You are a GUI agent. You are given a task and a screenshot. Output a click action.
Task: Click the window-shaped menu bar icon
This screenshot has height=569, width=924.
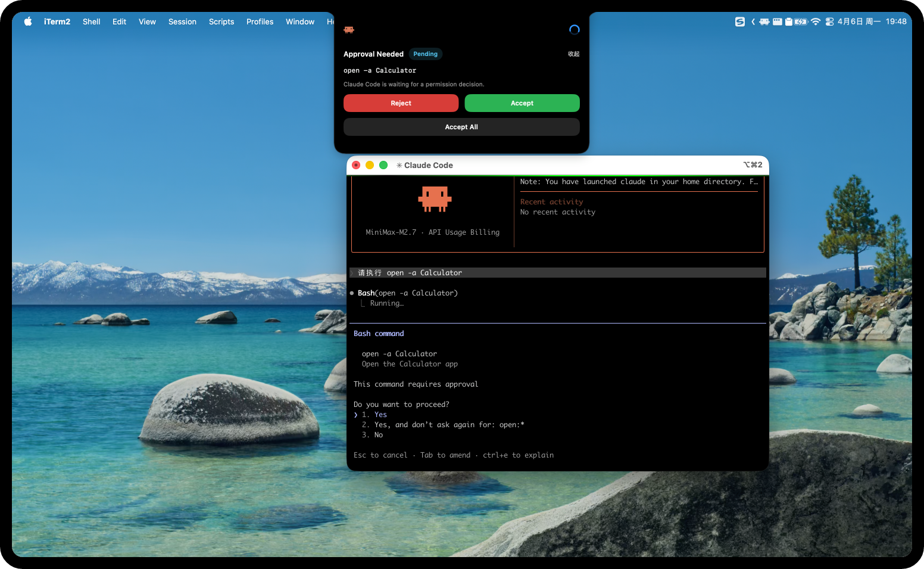point(778,21)
